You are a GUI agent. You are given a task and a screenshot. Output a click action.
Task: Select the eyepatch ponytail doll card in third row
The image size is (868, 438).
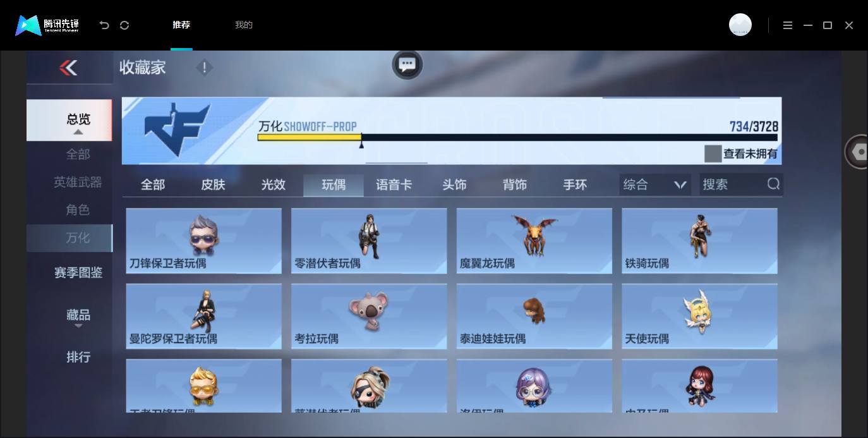(x=369, y=386)
